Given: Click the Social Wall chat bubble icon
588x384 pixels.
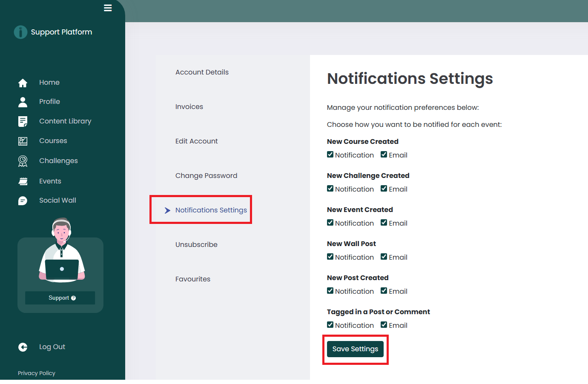Looking at the screenshot, I should click(23, 201).
